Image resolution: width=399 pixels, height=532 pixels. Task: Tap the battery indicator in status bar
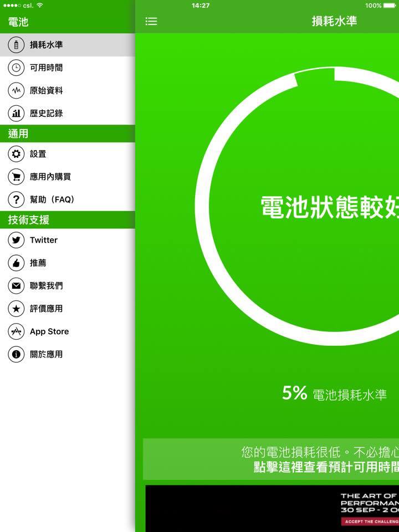point(389,6)
